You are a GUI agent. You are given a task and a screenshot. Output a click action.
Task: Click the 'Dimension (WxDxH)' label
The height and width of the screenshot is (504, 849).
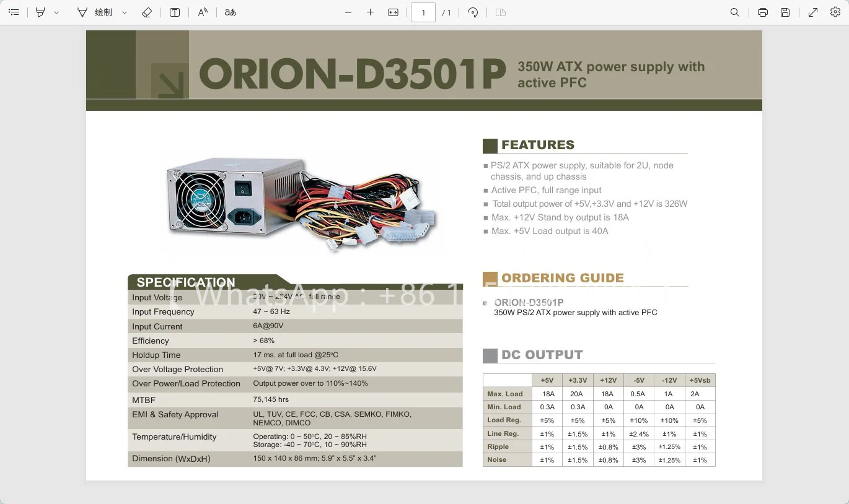tap(171, 459)
